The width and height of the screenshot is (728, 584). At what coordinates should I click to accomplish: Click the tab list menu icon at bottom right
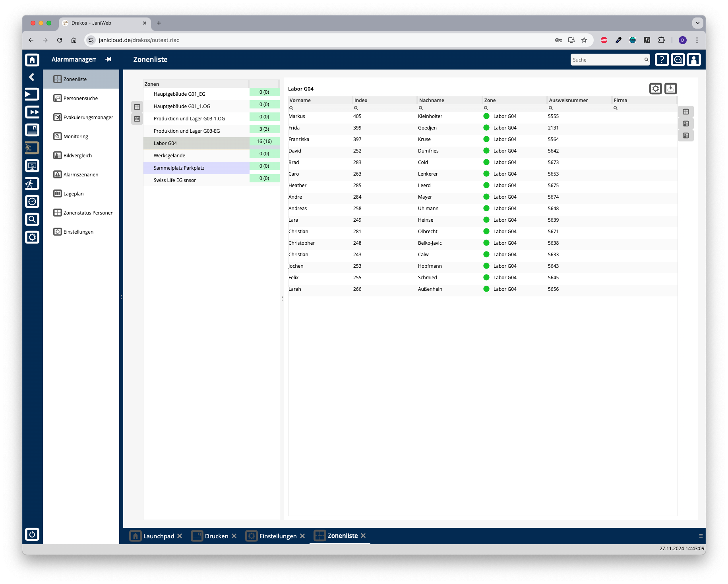[701, 536]
